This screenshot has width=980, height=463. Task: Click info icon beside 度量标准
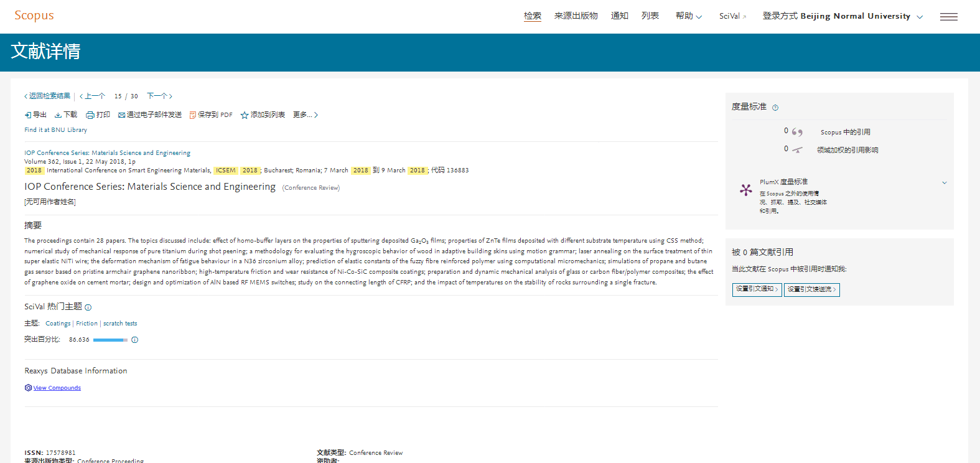click(x=775, y=108)
